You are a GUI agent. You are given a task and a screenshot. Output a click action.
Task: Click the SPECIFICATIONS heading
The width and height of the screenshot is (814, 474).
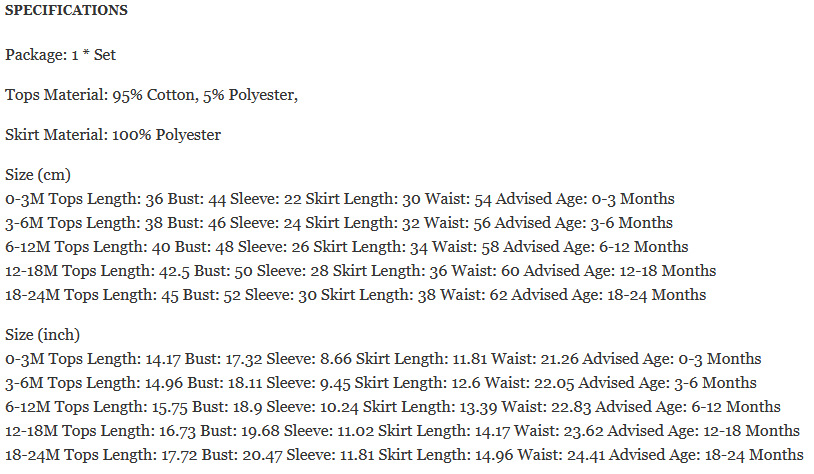pyautogui.click(x=66, y=11)
